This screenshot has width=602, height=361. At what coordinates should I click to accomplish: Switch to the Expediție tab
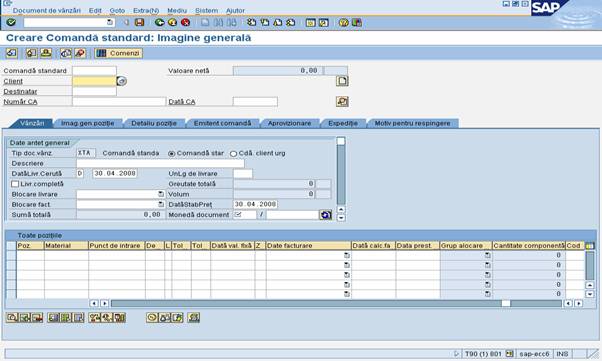click(343, 123)
